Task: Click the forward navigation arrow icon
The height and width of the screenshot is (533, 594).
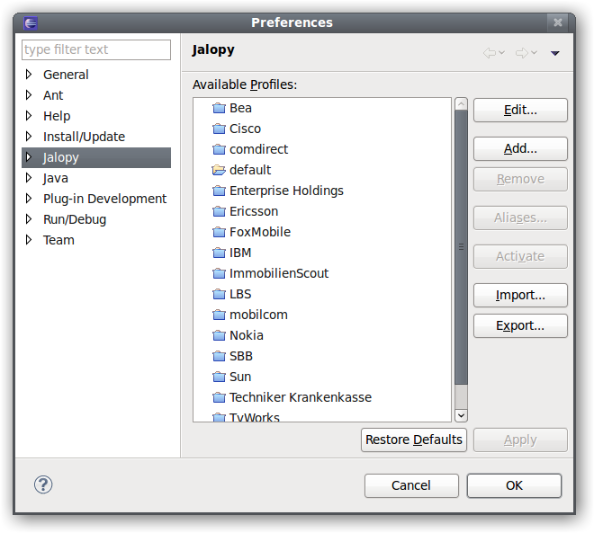Action: coord(522,53)
